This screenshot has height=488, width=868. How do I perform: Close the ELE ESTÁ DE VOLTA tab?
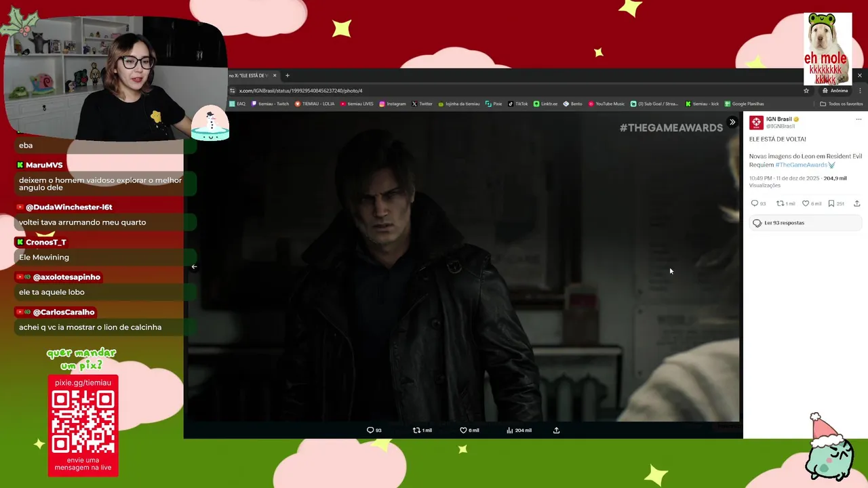[x=275, y=75]
